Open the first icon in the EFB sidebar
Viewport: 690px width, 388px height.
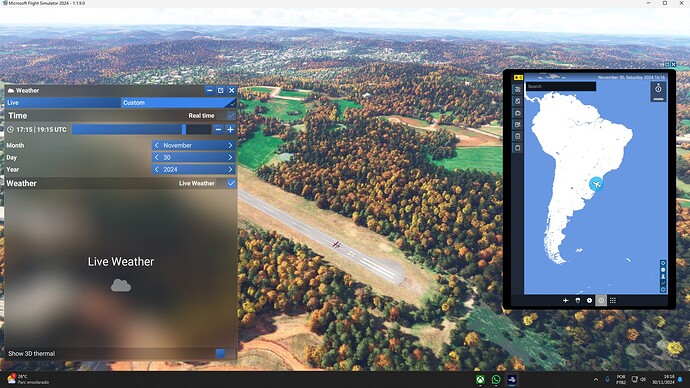518,90
